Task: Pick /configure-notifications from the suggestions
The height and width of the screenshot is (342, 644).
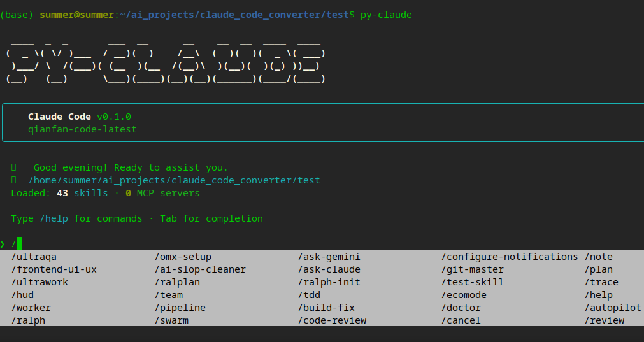Action: point(510,257)
